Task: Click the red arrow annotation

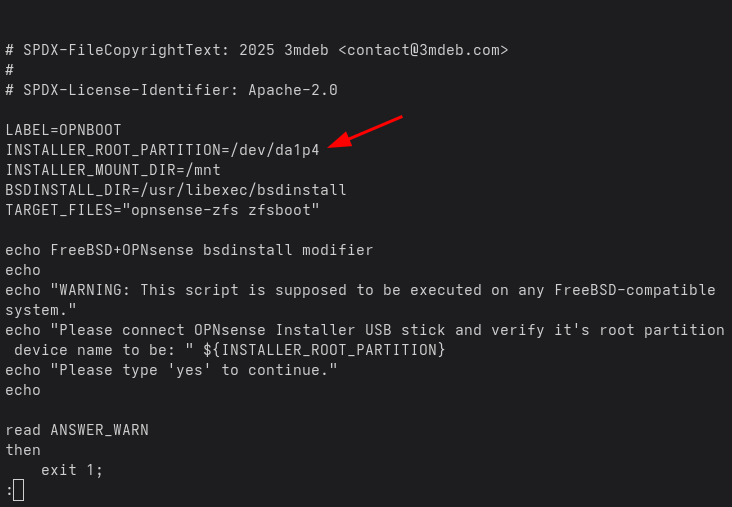Action: coord(365,132)
